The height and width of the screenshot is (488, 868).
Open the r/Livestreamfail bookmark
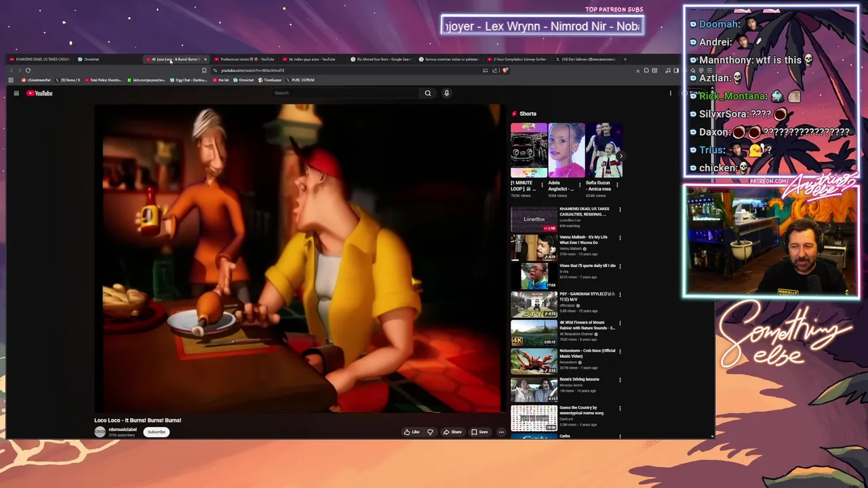point(37,80)
